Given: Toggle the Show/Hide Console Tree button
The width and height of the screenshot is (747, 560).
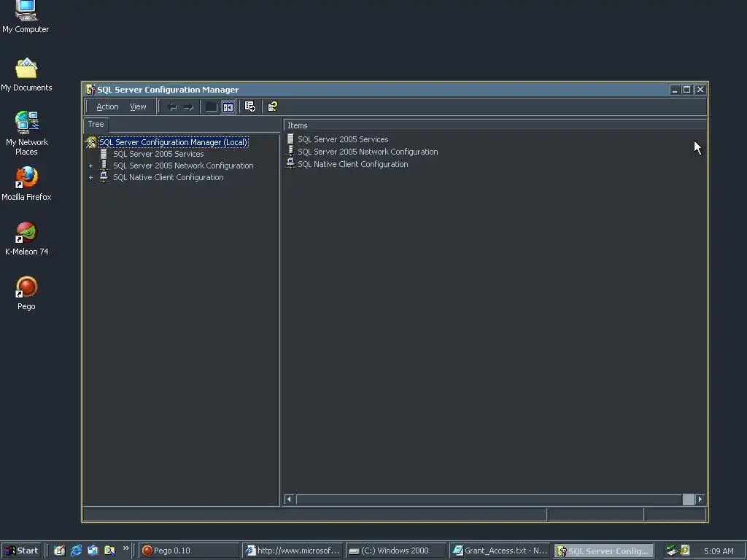Looking at the screenshot, I should tap(228, 106).
